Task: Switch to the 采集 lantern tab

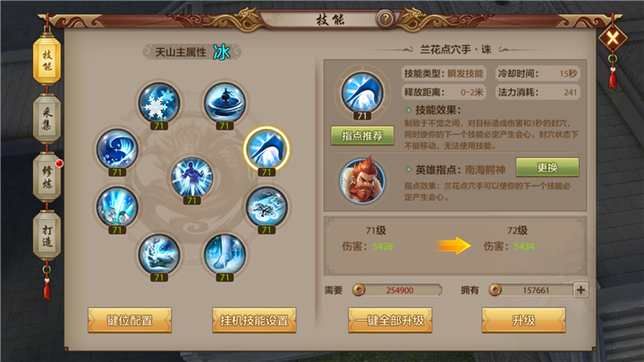Action: tap(47, 119)
